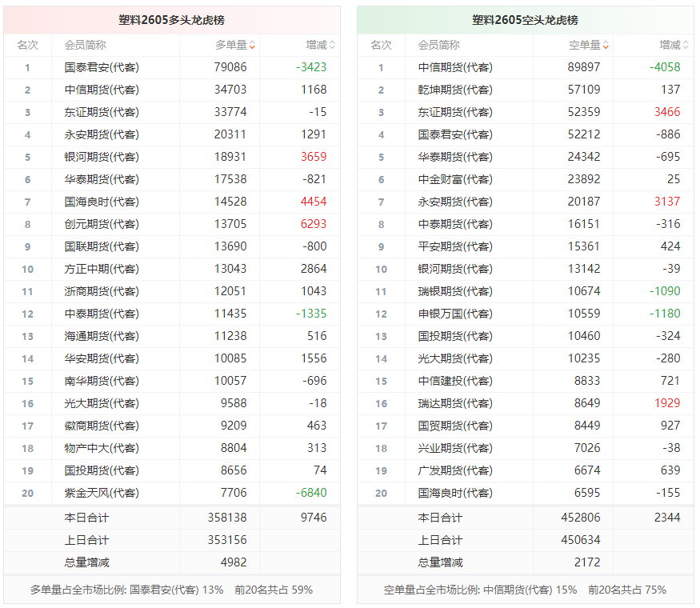This screenshot has width=700, height=608.
Task: Click 塑料2605多头龙虎榜 title
Action: pos(171,20)
